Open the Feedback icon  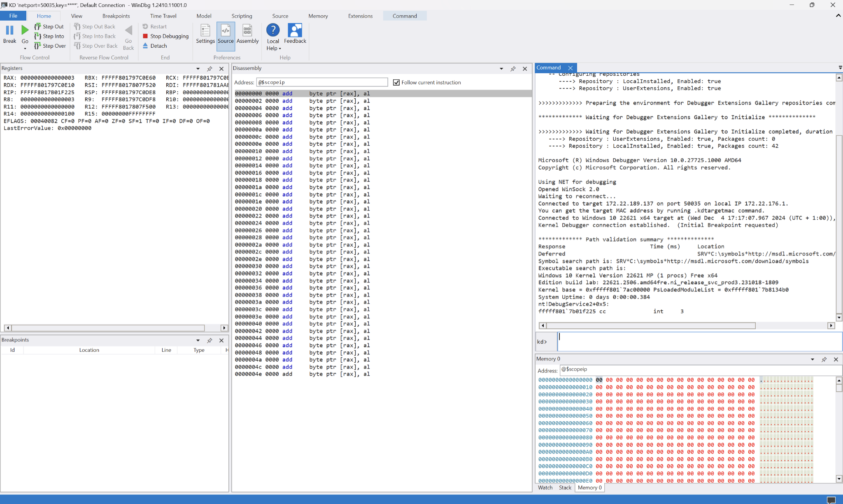(295, 30)
